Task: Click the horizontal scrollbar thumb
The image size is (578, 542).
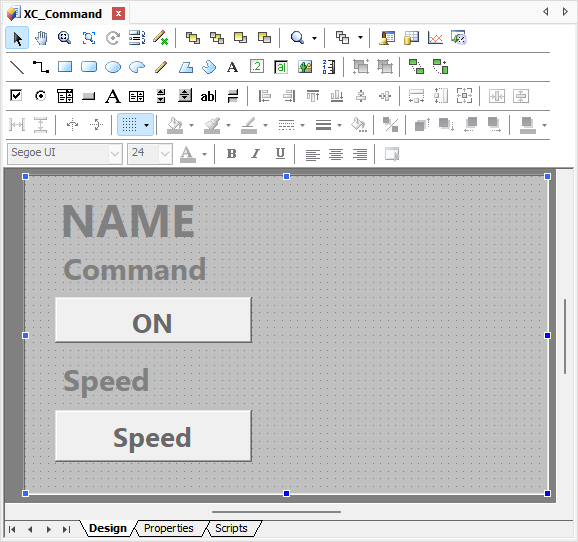Action: pyautogui.click(x=276, y=512)
